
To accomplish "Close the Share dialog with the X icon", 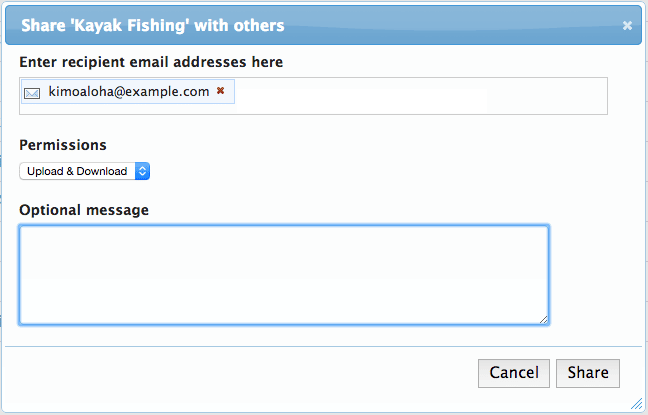I will [x=627, y=26].
